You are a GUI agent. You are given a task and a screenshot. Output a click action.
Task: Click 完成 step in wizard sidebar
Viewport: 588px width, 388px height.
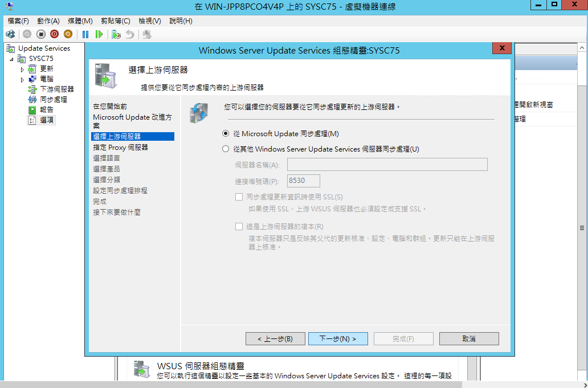coord(100,202)
